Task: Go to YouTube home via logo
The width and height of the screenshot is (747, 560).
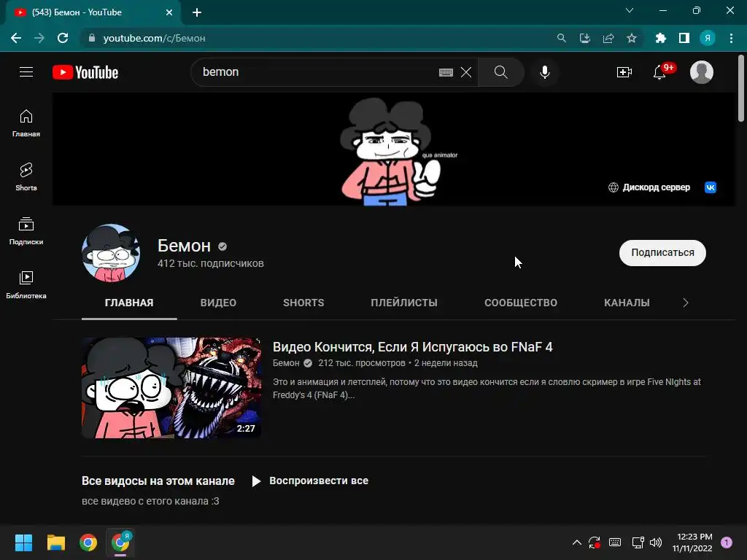Action: click(85, 72)
